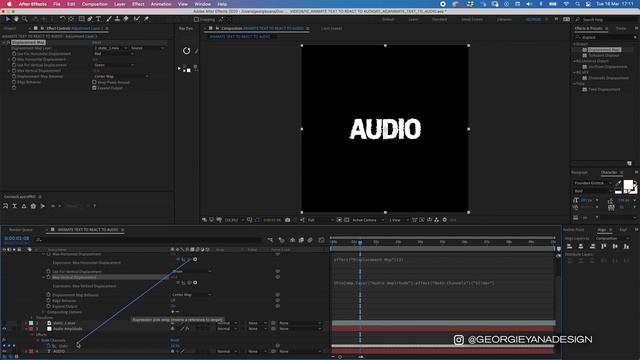Toggle stopwatch for Max Vertical Displacement in Effect Controls

click(x=14, y=71)
